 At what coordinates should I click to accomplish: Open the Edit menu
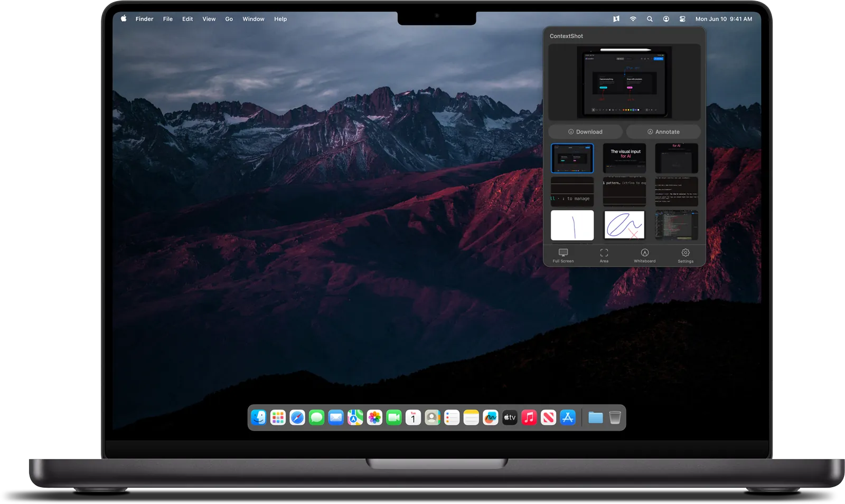[x=187, y=19]
